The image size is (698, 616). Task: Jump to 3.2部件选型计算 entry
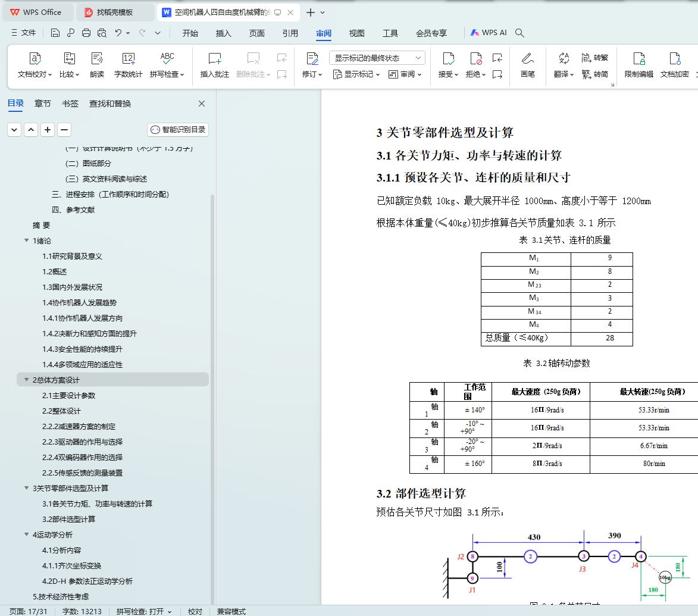click(68, 519)
